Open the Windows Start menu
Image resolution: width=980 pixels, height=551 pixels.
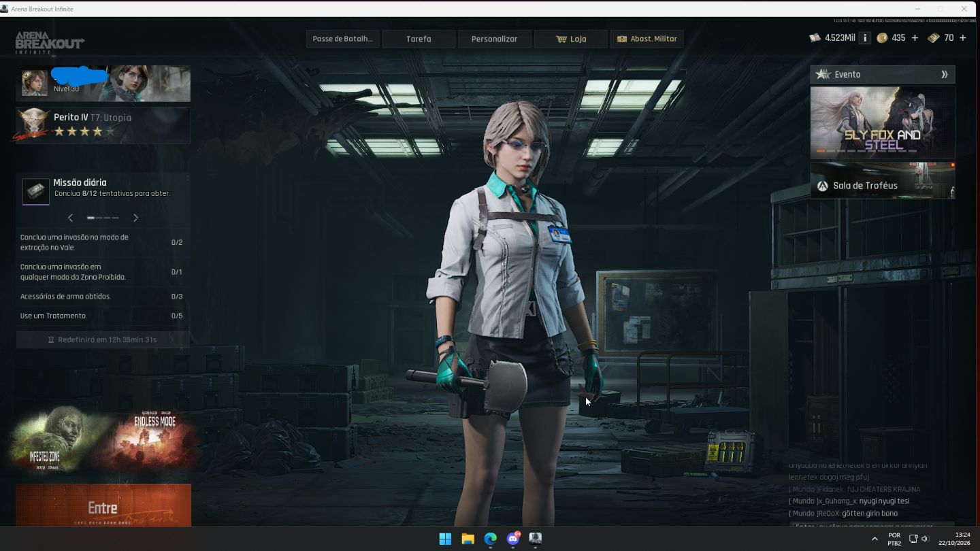[445, 539]
